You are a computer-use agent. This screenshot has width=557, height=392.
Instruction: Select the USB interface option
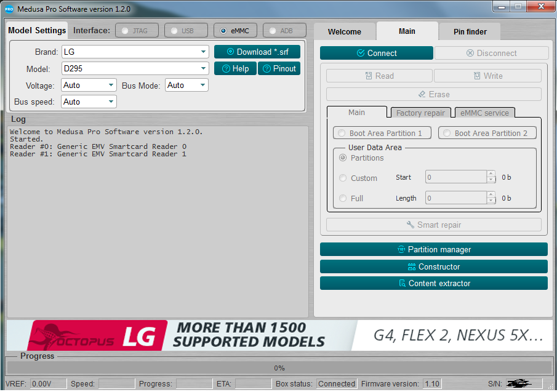click(x=186, y=31)
